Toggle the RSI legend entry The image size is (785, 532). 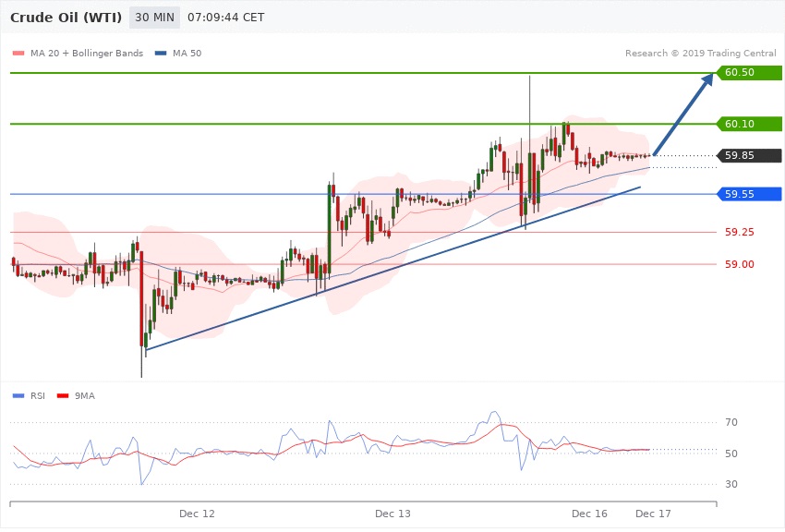(30, 395)
